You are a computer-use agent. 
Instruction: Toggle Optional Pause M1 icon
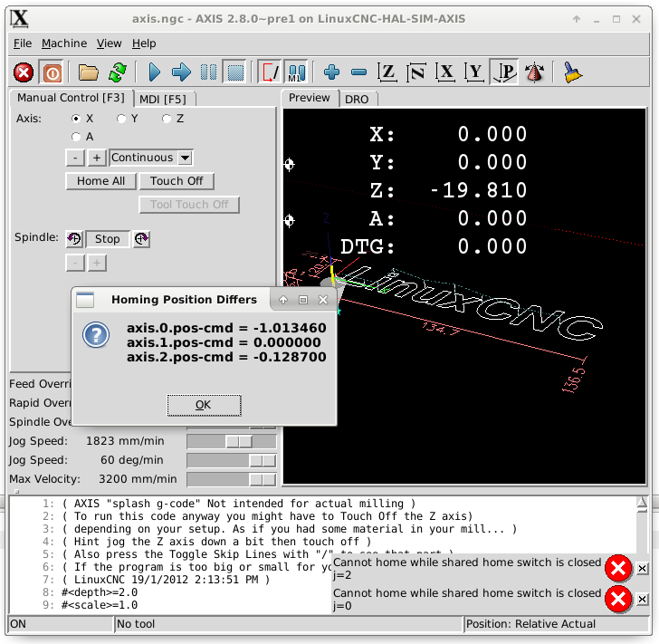pos(297,72)
